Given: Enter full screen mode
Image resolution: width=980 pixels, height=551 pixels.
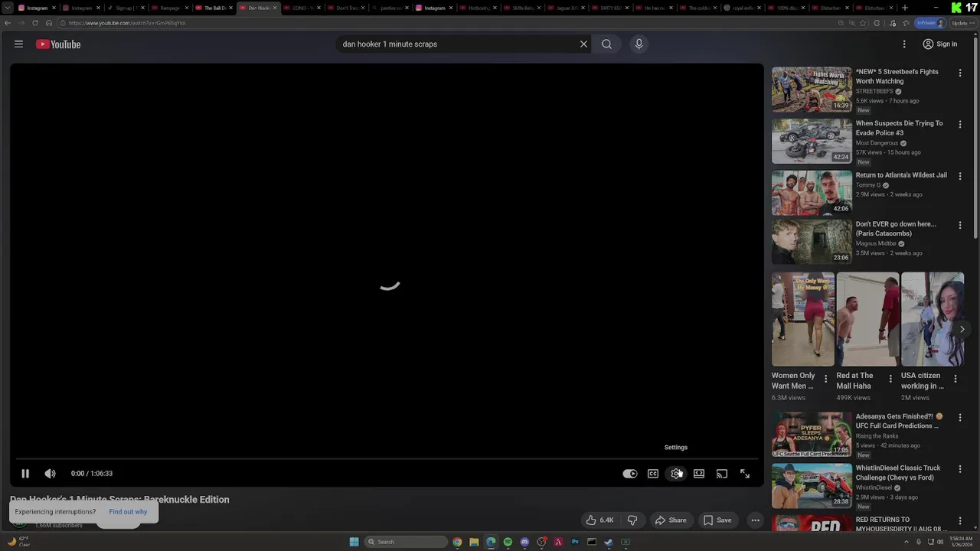Looking at the screenshot, I should 745,474.
